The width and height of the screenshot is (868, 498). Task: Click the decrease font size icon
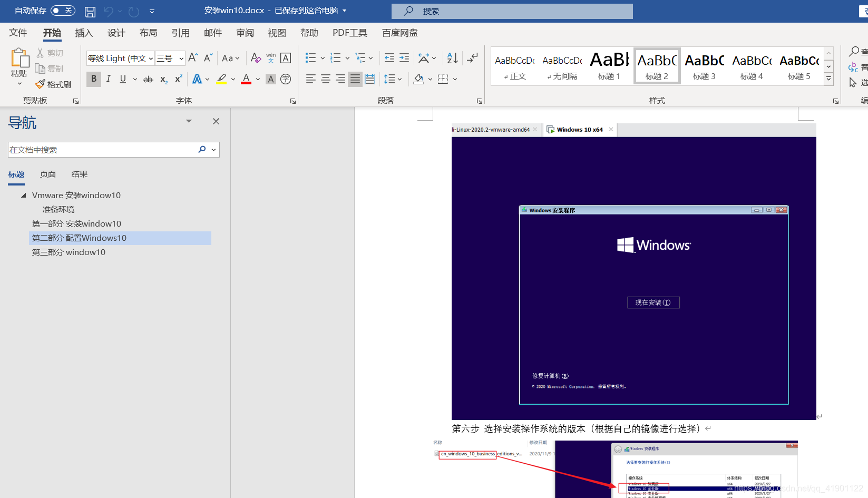point(208,57)
